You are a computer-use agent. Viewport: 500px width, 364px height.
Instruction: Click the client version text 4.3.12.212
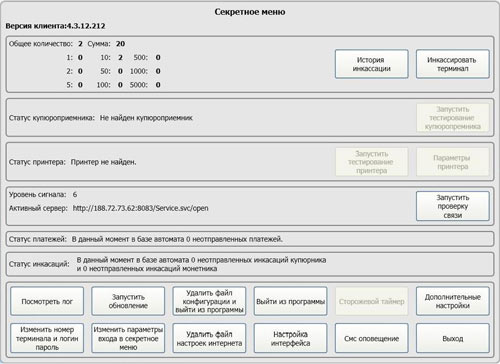(x=86, y=26)
